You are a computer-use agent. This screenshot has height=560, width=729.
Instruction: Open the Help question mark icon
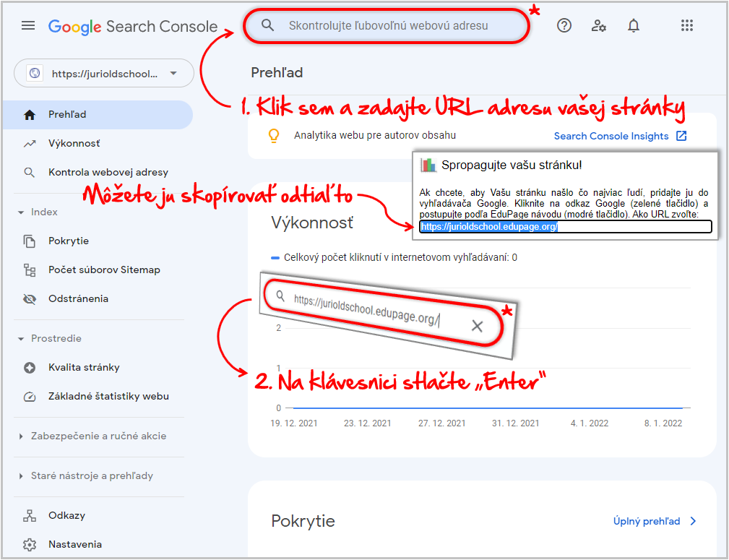click(564, 25)
